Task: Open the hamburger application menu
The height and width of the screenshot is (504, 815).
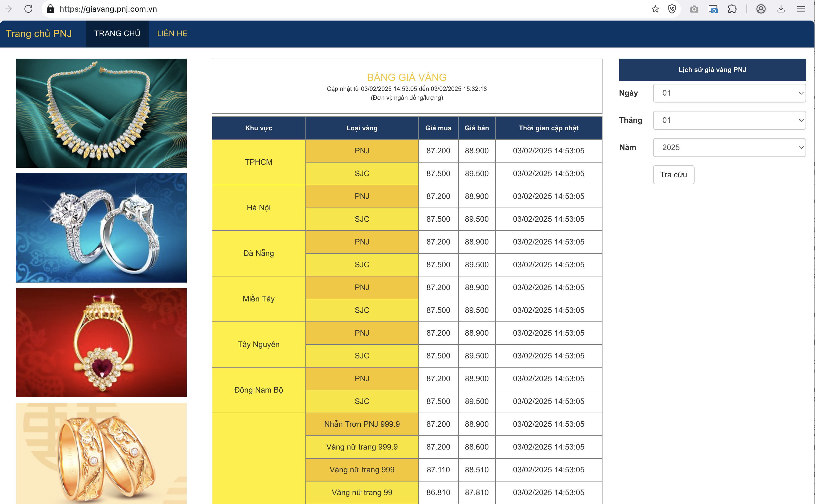Action: click(801, 9)
